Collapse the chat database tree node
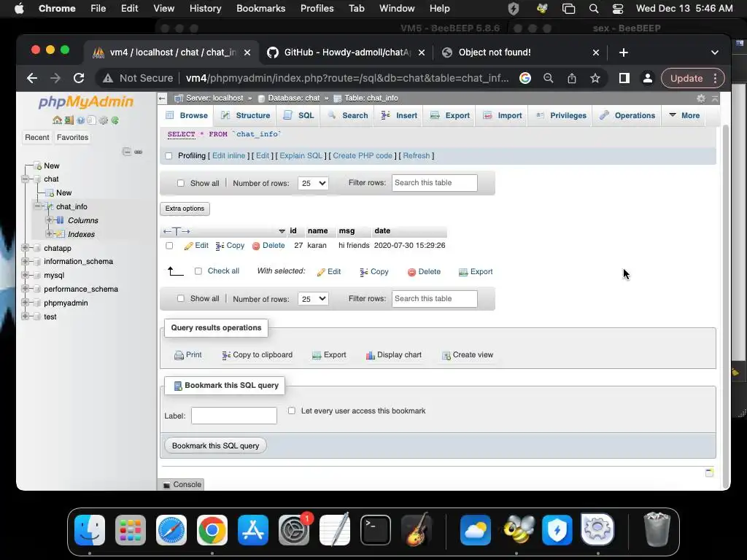The image size is (747, 560). pos(26,179)
